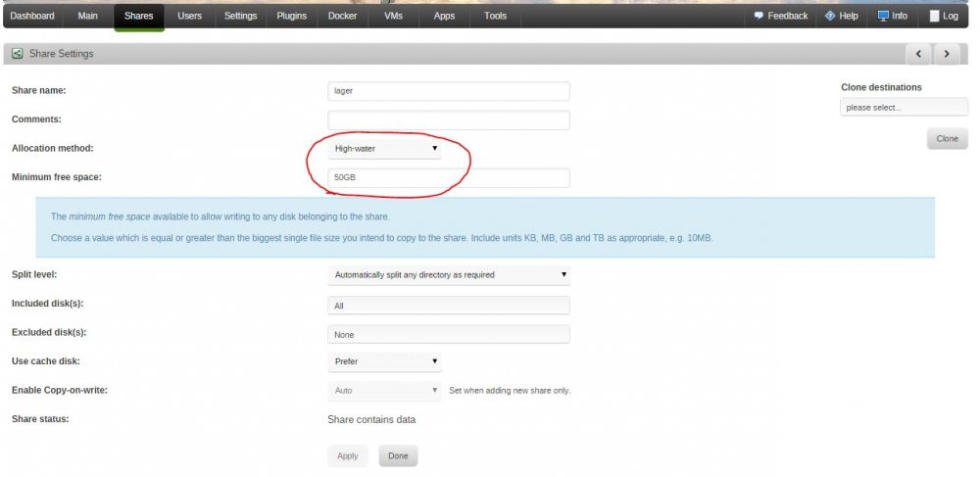This screenshot has width=980, height=477.
Task: Click the Info monitor icon
Action: (883, 16)
